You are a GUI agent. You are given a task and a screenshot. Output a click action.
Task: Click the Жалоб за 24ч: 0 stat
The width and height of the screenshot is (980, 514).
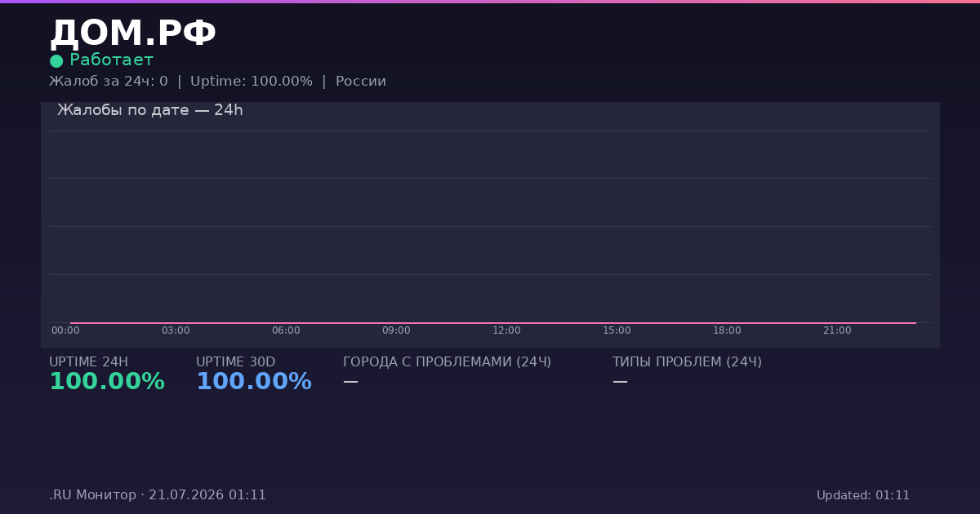pyautogui.click(x=109, y=82)
